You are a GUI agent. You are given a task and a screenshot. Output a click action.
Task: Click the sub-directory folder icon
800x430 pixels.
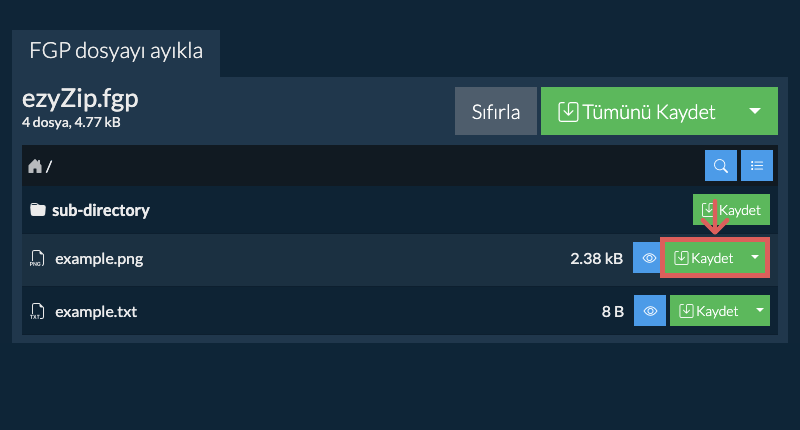click(x=38, y=211)
